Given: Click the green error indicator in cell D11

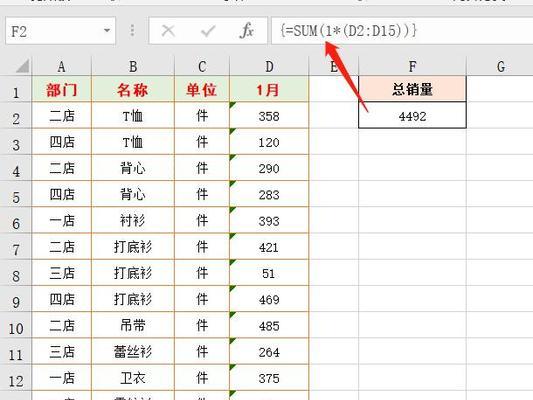Looking at the screenshot, I should pos(233,341).
